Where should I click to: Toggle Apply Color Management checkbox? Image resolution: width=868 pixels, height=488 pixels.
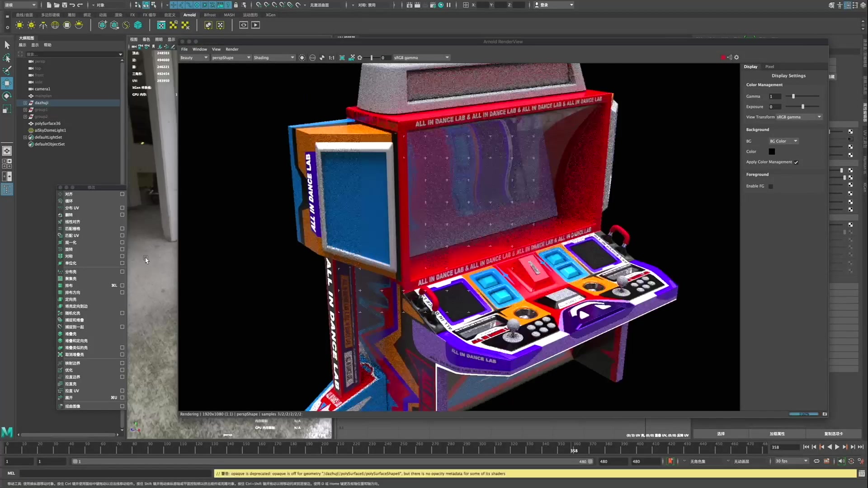[x=796, y=162]
